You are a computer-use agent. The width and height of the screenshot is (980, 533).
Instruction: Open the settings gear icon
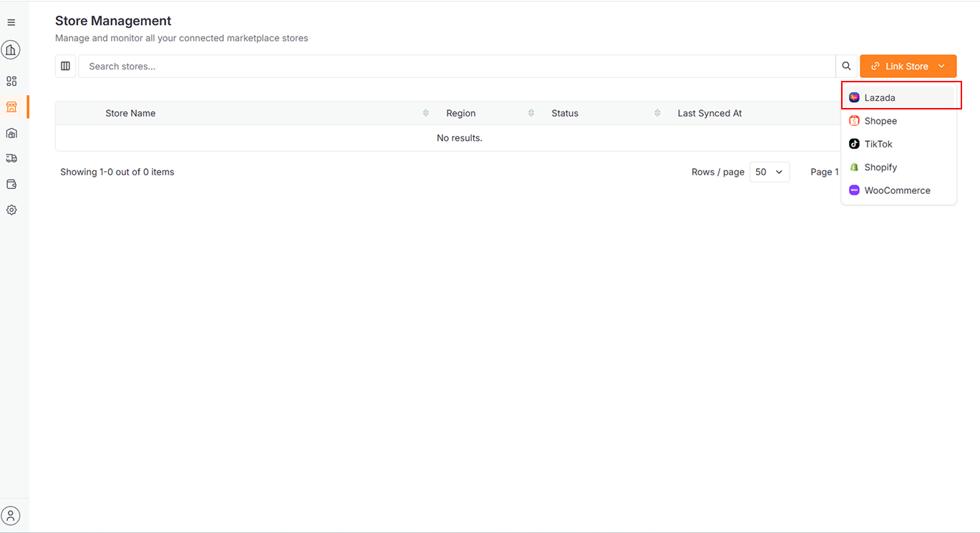coord(11,210)
